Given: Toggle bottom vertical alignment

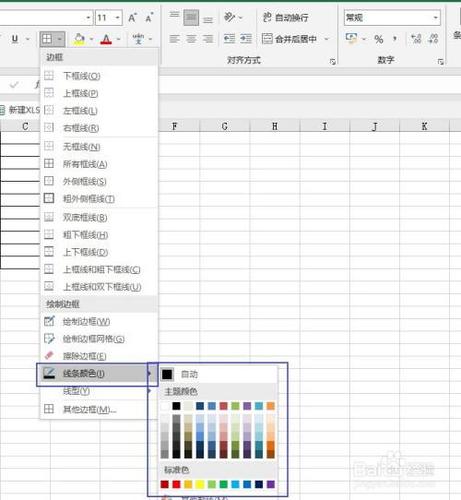Looking at the screenshot, I should click(x=208, y=19).
